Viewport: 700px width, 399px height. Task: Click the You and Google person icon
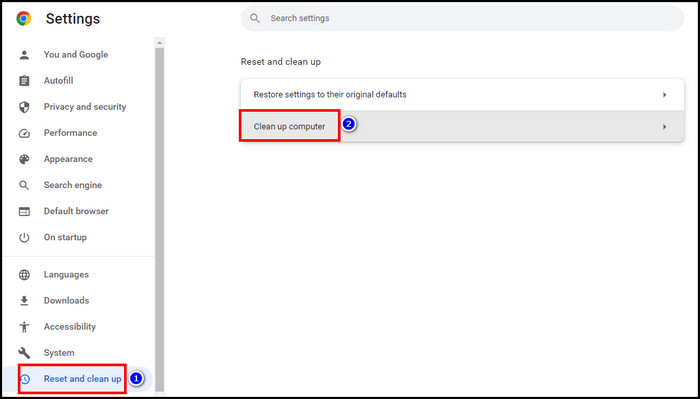click(24, 55)
